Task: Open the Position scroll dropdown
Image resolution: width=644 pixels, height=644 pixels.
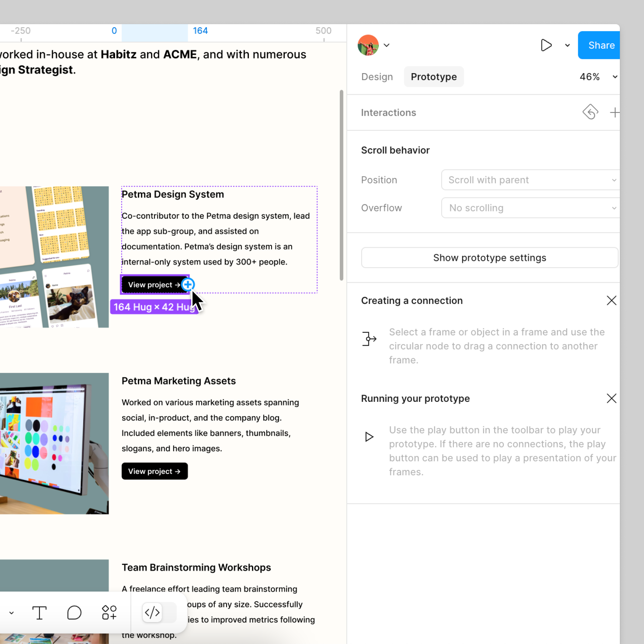Action: (x=530, y=180)
